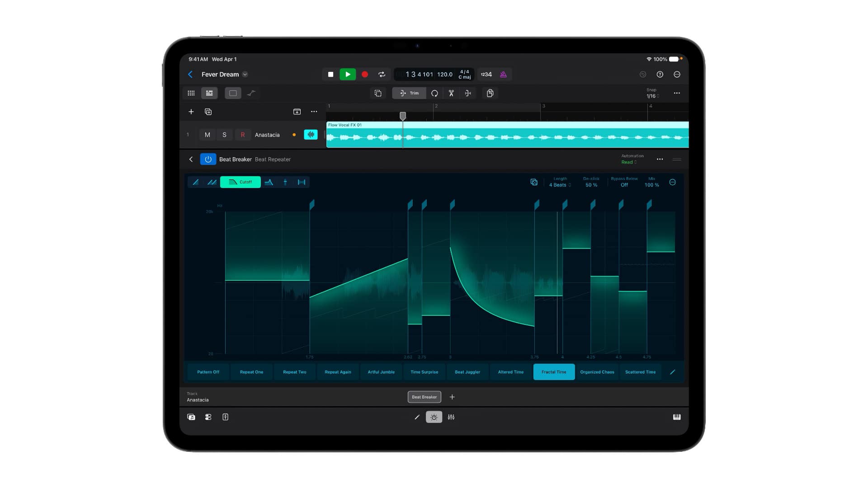
Task: Select the Stretch tool icon
Action: 468,93
